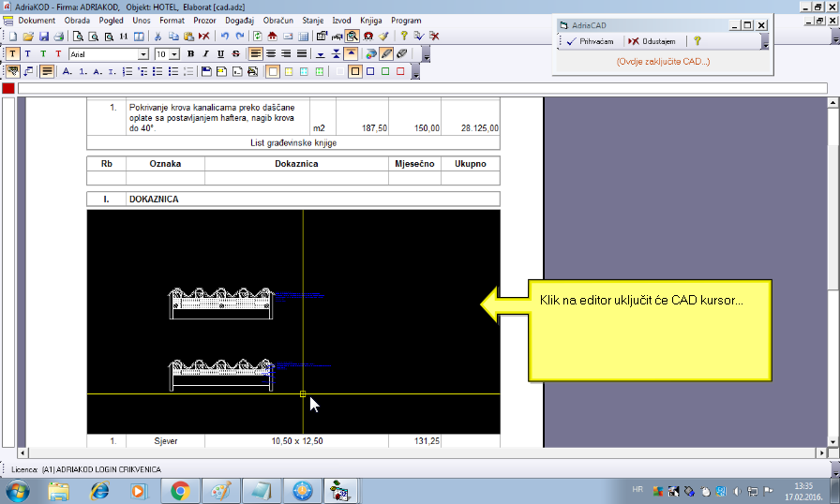The height and width of the screenshot is (504, 840).
Task: Select the green square border color
Action: coord(385,72)
